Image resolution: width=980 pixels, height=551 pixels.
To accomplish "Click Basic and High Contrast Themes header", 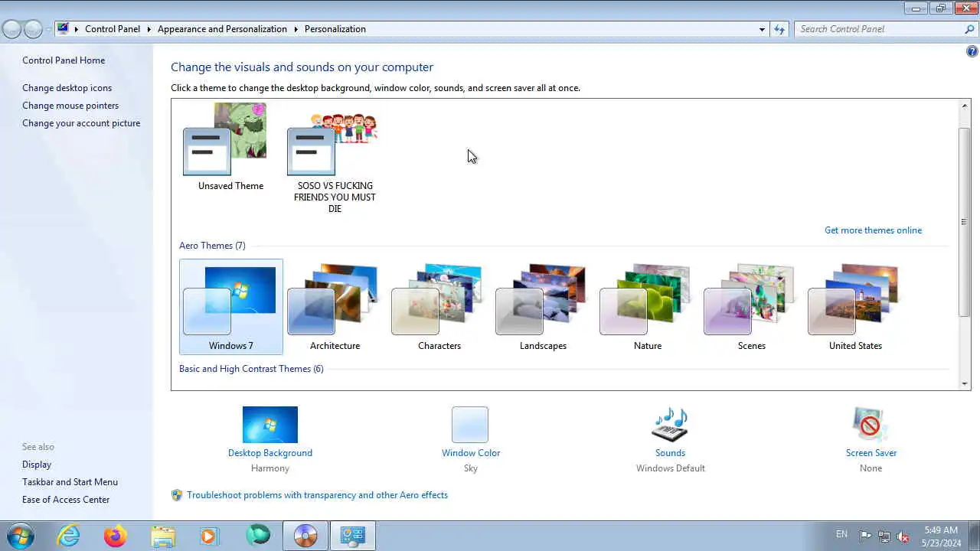I will 251,369.
